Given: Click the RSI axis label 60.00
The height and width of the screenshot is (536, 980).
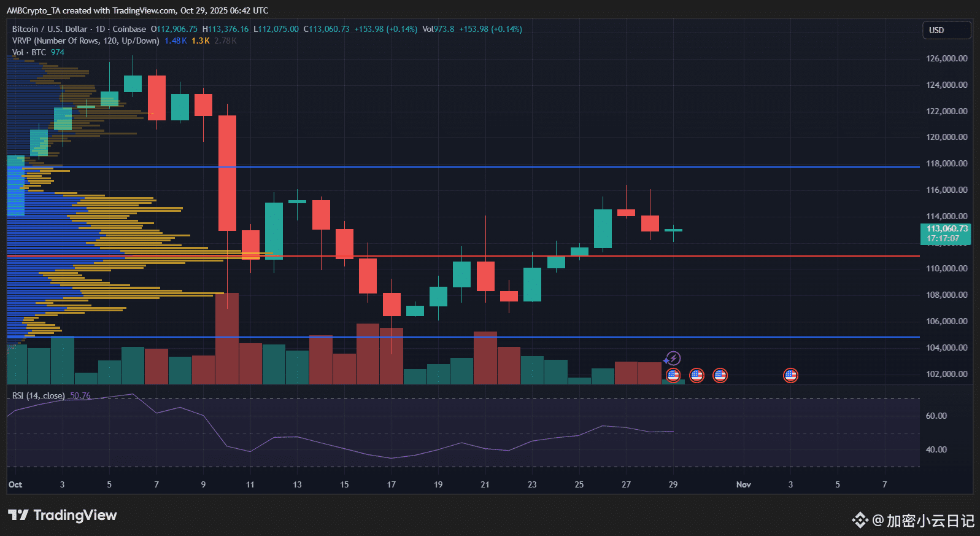Looking at the screenshot, I should click(936, 416).
